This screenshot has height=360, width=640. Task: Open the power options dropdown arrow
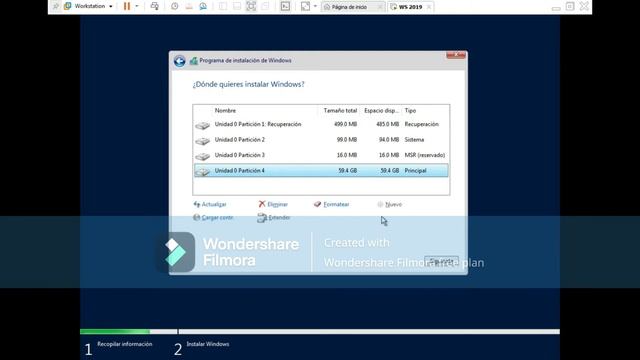pos(137,6)
